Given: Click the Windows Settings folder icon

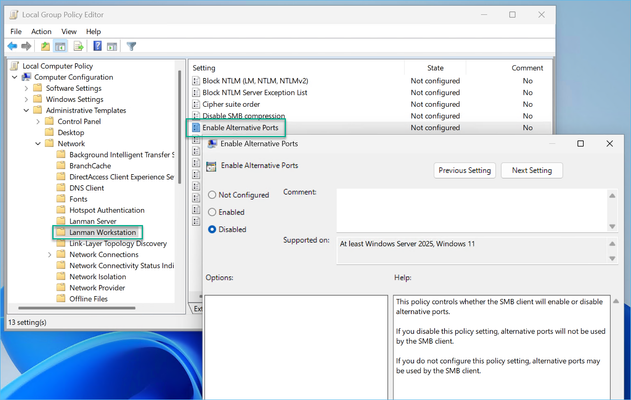Looking at the screenshot, I should (x=38, y=99).
